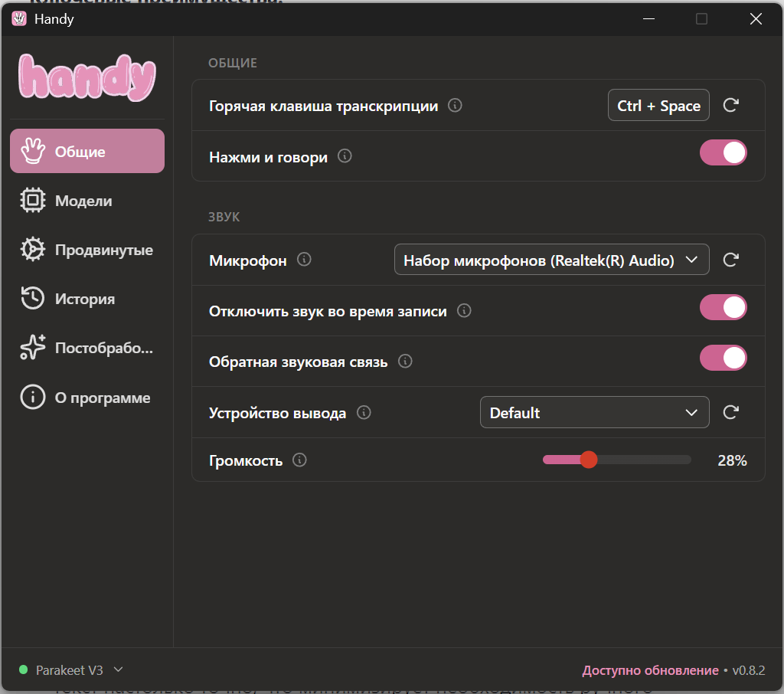Toggle the Нажми и говори switch
Image resolution: width=784 pixels, height=694 pixels.
click(723, 152)
